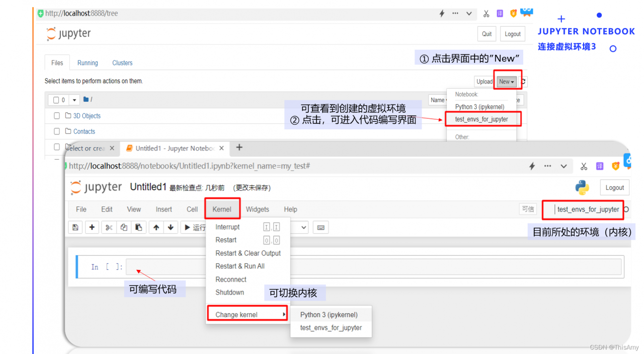Open the three-dots menu in the tree page address bar
644x354 pixels.
point(455,14)
